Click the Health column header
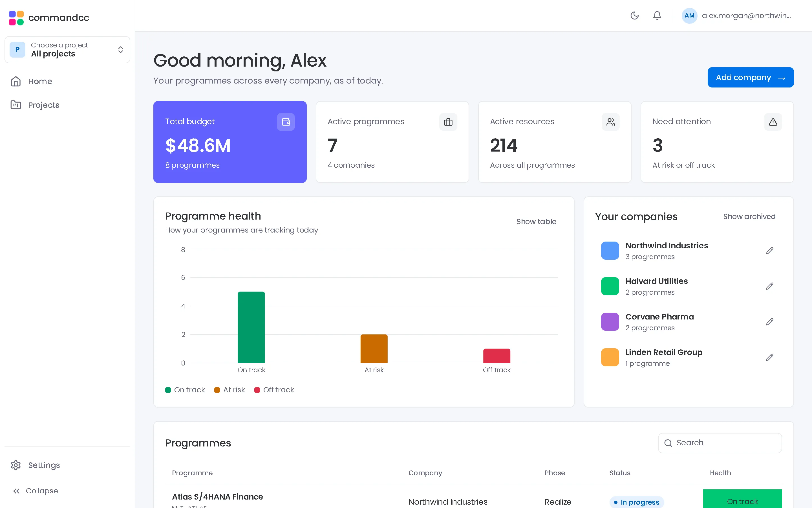This screenshot has width=812, height=508. tap(720, 473)
